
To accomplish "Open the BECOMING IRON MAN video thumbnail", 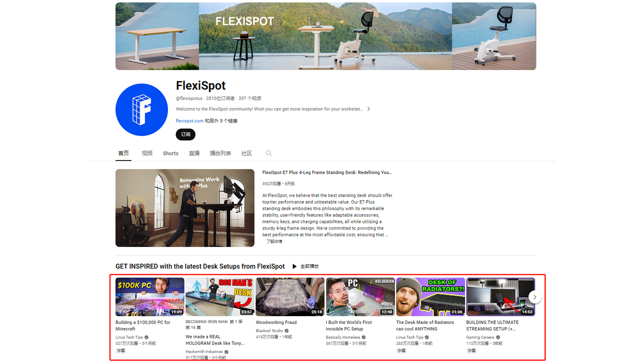I will (x=220, y=297).
